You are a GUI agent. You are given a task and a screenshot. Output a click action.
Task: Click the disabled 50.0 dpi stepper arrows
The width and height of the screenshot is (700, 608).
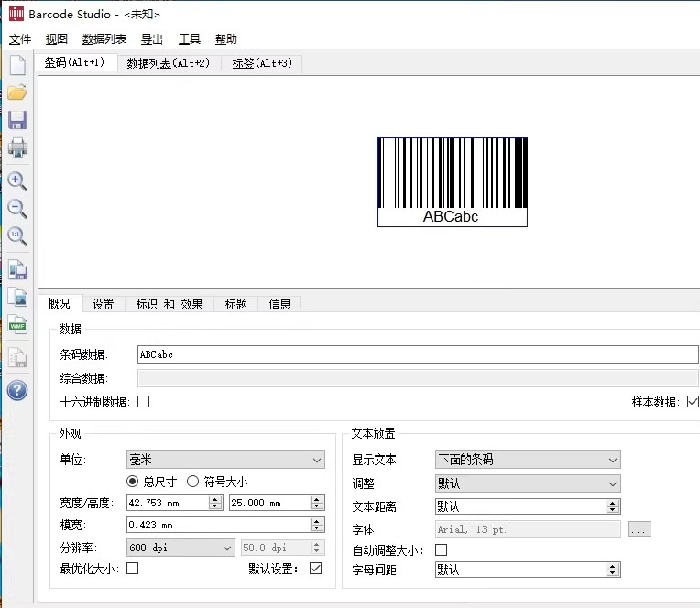coord(317,548)
